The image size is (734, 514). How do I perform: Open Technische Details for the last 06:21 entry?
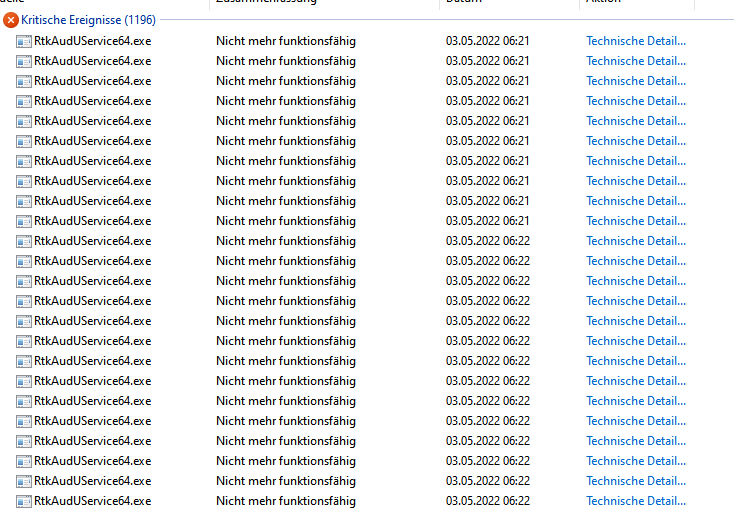[x=636, y=221]
